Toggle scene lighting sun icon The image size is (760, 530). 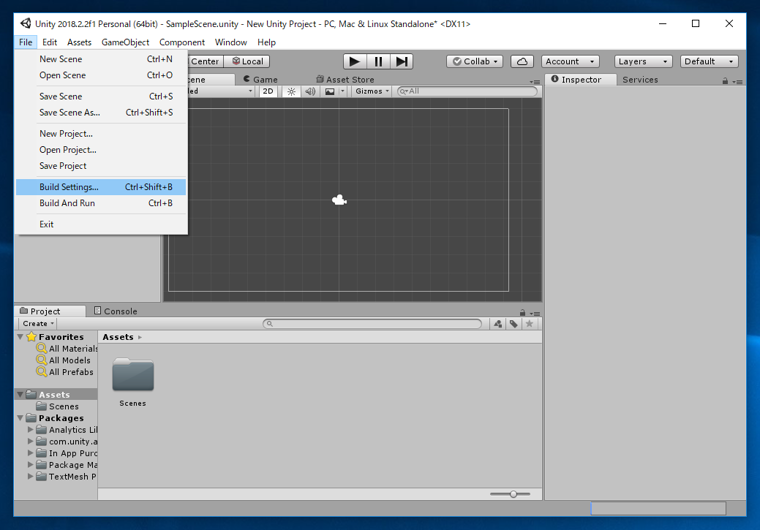pyautogui.click(x=291, y=91)
